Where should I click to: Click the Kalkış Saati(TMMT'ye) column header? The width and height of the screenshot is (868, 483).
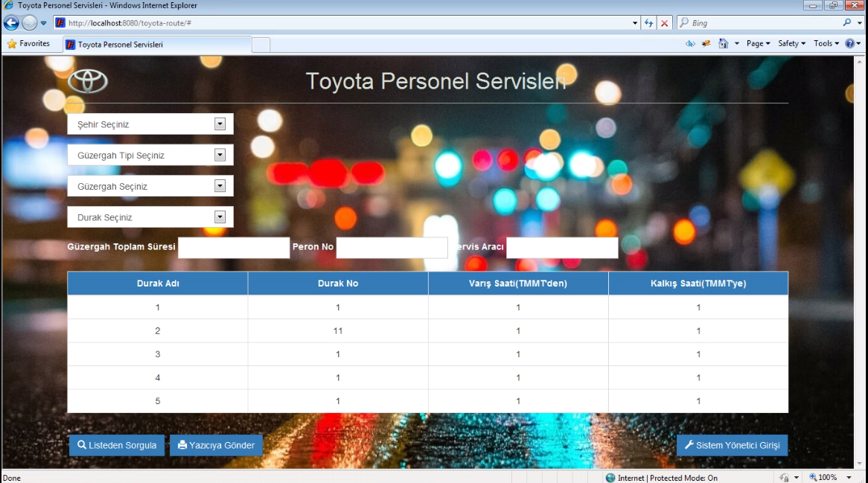(698, 284)
